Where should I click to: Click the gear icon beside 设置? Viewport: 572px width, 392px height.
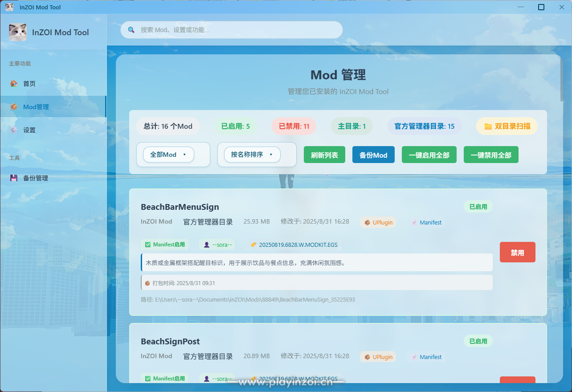[x=14, y=130]
